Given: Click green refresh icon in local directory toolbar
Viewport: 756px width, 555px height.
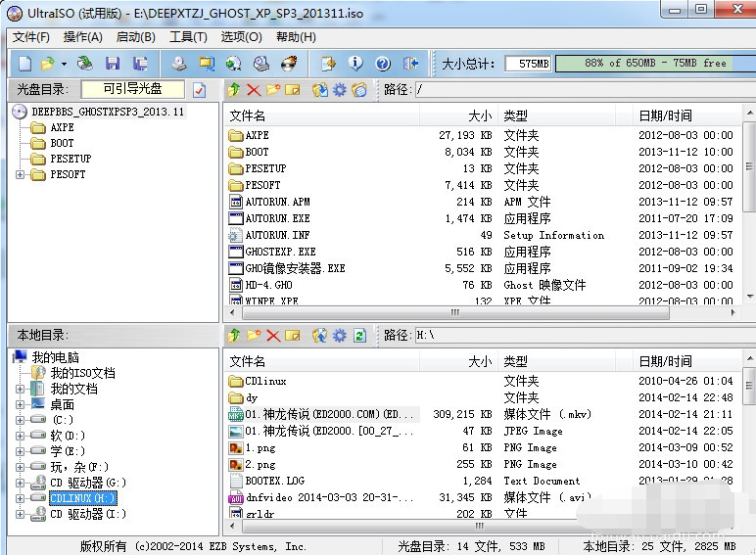Looking at the screenshot, I should tap(359, 336).
